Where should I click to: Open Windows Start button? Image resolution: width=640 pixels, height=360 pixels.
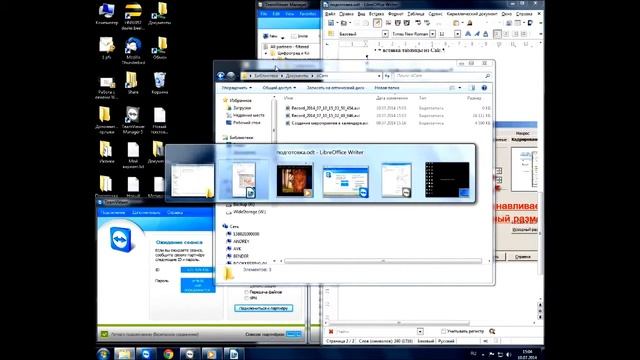pos(103,353)
